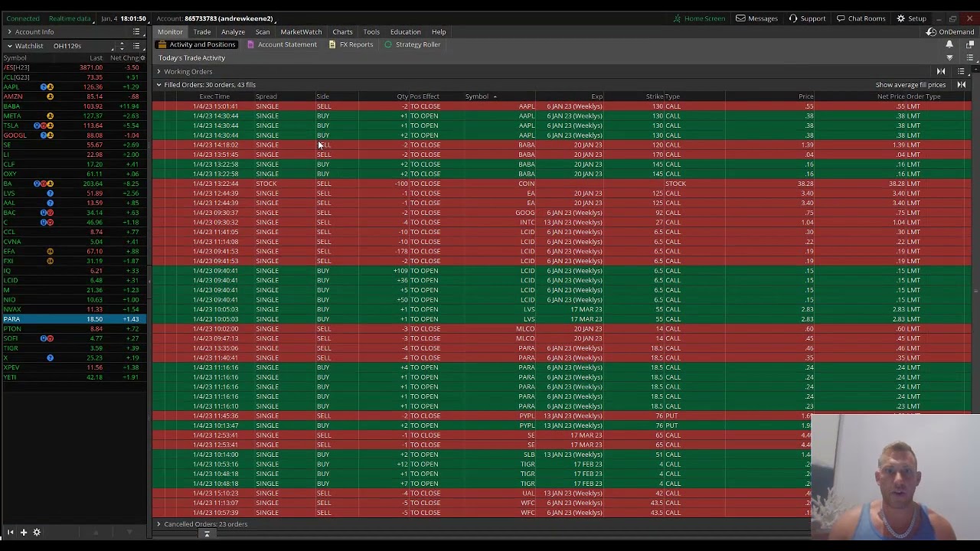This screenshot has height=551, width=980.
Task: Open Setup gear menu
Action: 911,18
